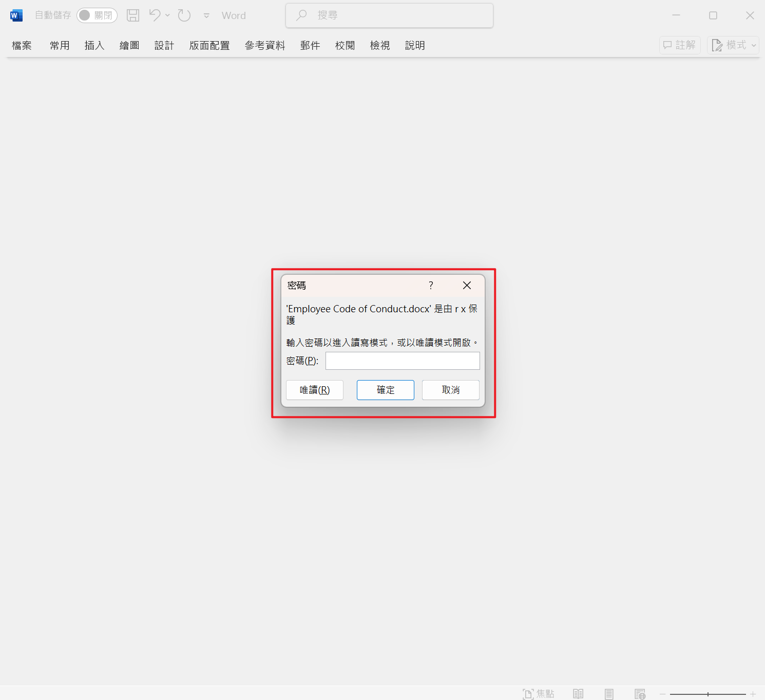Maximize the Word window

713,15
